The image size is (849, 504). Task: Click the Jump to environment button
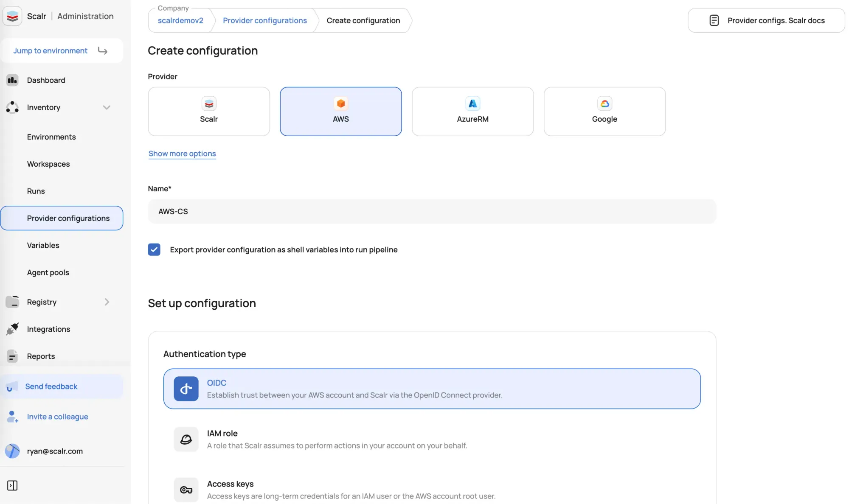[62, 50]
